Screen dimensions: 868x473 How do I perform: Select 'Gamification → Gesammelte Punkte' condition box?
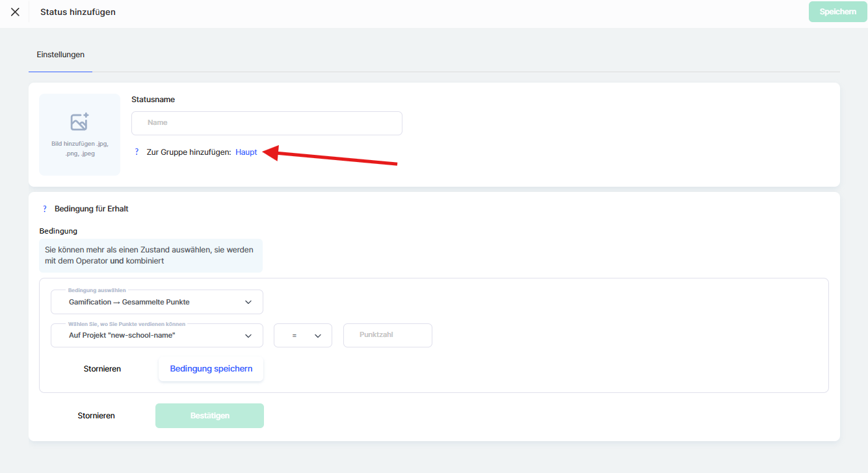130,302
